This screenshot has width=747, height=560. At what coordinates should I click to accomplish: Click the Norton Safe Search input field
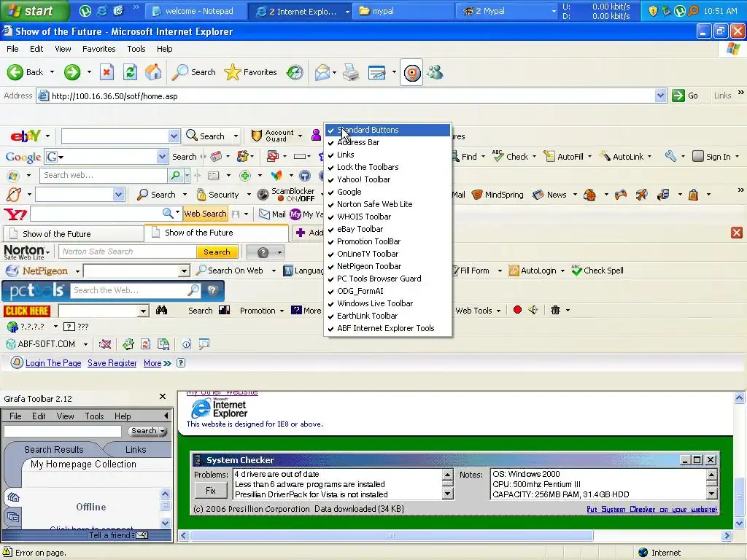[x=127, y=252]
